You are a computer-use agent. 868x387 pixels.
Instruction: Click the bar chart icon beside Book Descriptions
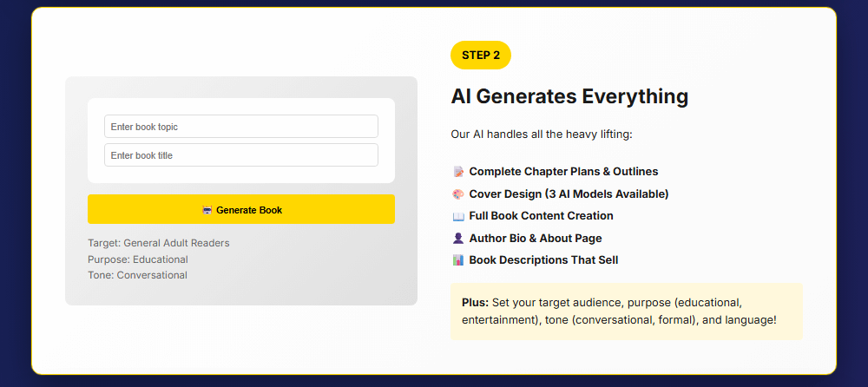[x=458, y=260]
